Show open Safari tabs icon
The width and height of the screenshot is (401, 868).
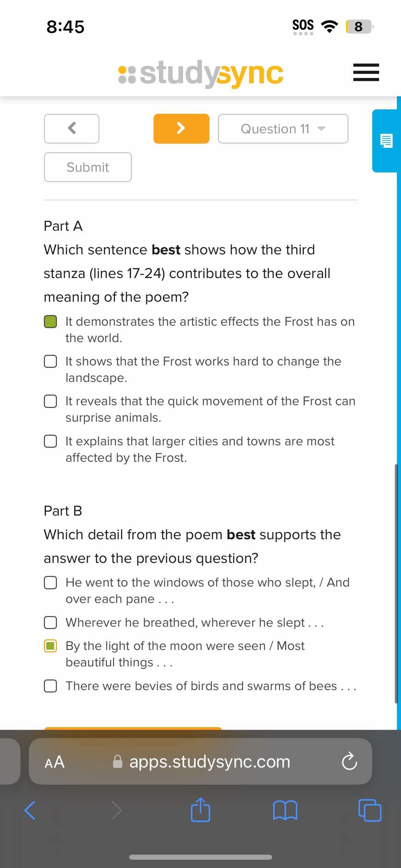370,810
